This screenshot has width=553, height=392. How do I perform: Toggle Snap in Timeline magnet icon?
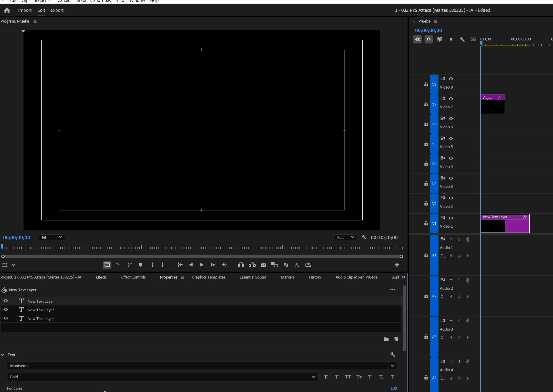tap(428, 39)
